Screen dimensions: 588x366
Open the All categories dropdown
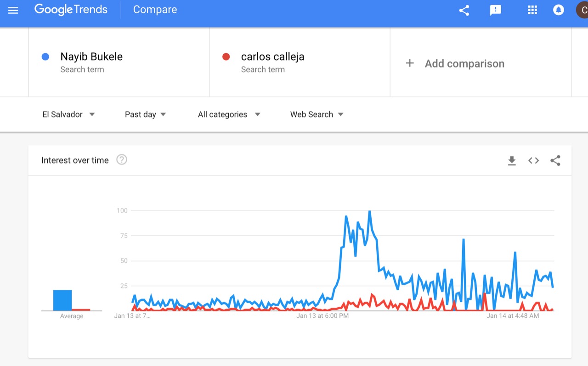coord(229,114)
